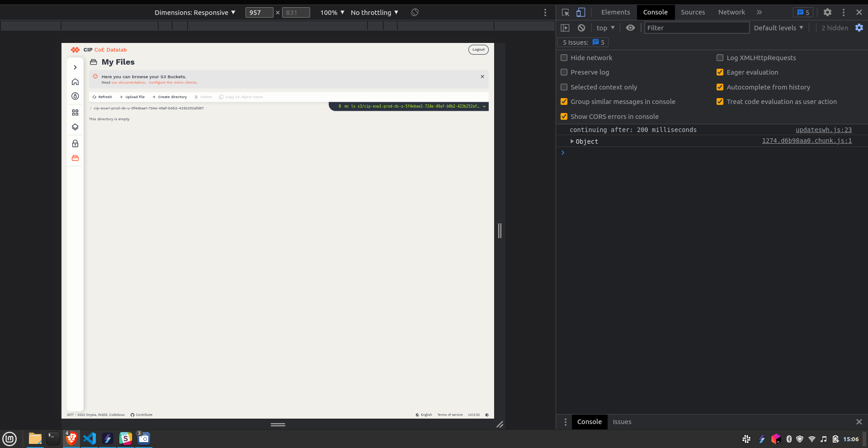868x448 pixels.
Task: Disable Group similar messages in console
Action: pyautogui.click(x=564, y=101)
